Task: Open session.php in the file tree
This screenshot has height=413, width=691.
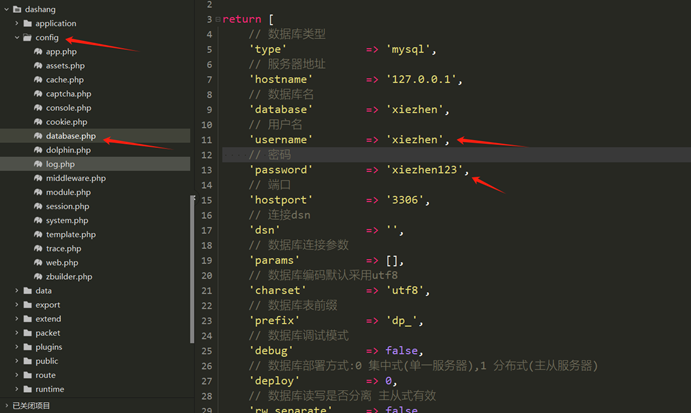Action: [67, 206]
